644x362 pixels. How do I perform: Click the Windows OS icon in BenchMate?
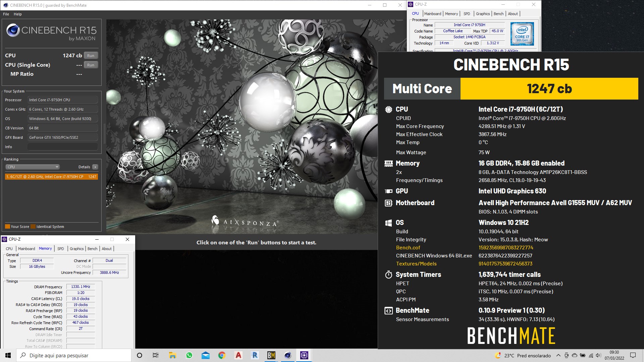(388, 223)
